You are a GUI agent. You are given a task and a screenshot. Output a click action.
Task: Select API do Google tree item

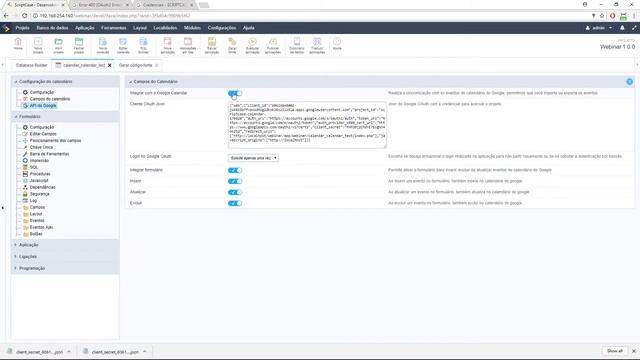pos(43,106)
